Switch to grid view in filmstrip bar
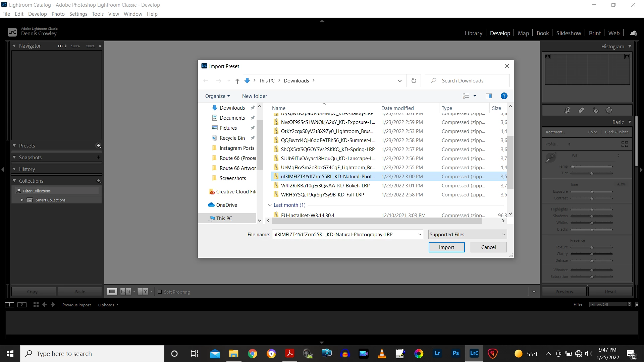 pyautogui.click(x=36, y=305)
